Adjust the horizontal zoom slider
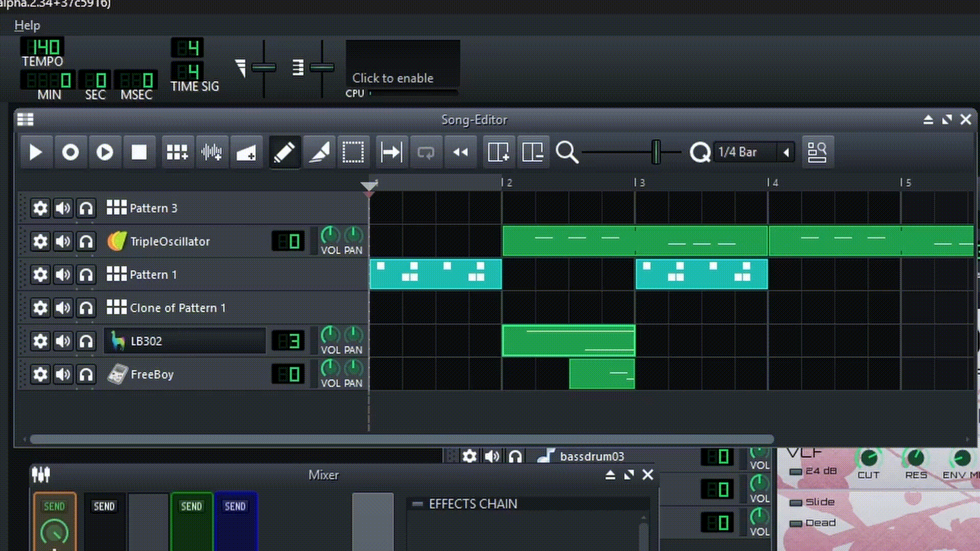 pyautogui.click(x=656, y=152)
